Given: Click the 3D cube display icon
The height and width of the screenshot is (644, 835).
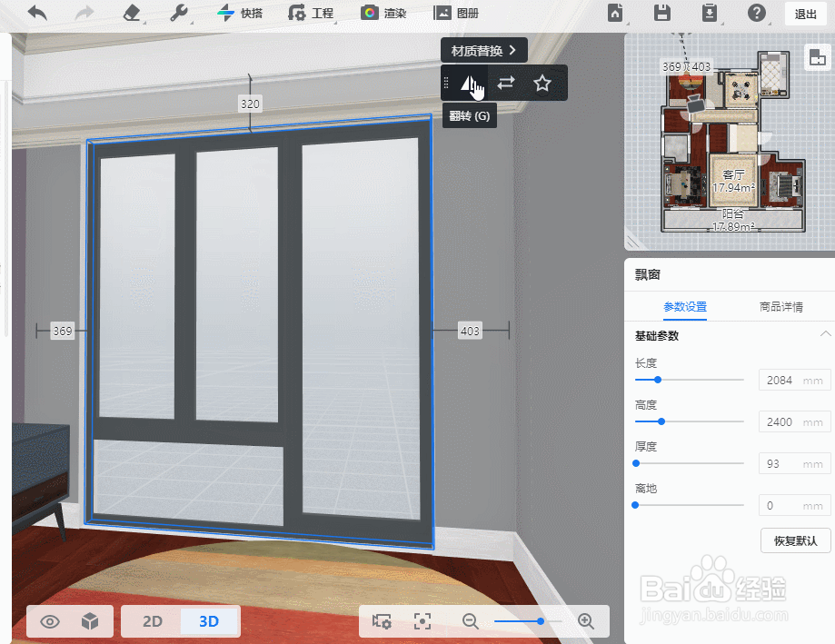Looking at the screenshot, I should [x=90, y=621].
